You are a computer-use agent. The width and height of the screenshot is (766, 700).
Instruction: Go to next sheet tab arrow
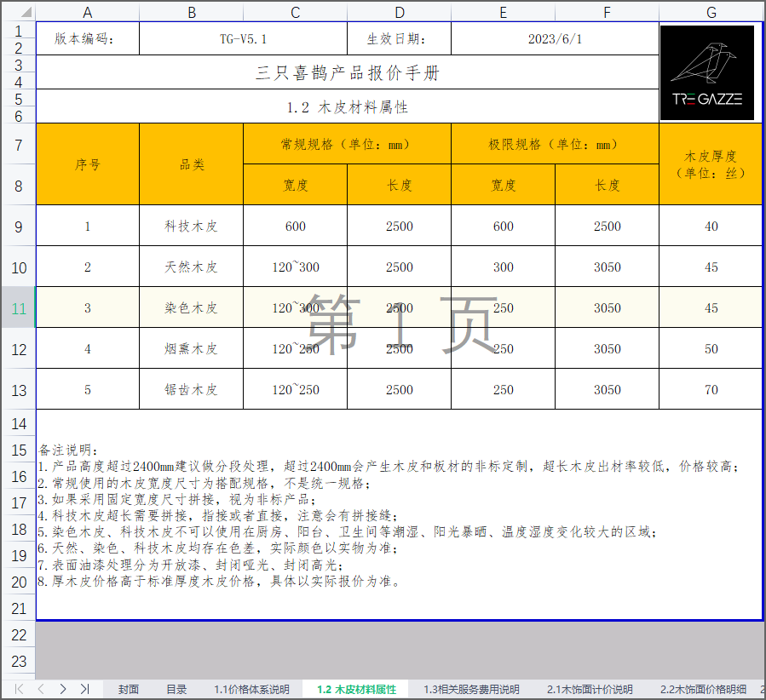[62, 689]
